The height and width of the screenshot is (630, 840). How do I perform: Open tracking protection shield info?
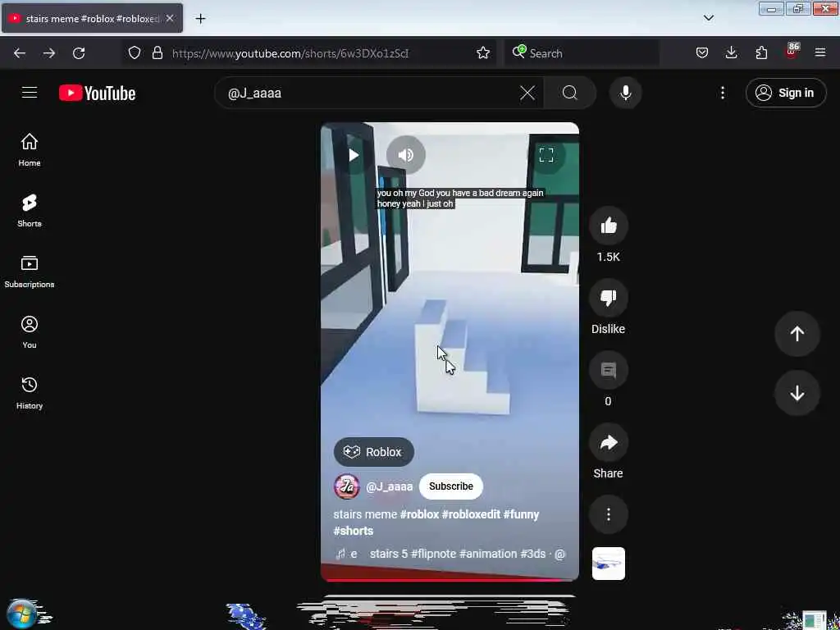tap(135, 53)
